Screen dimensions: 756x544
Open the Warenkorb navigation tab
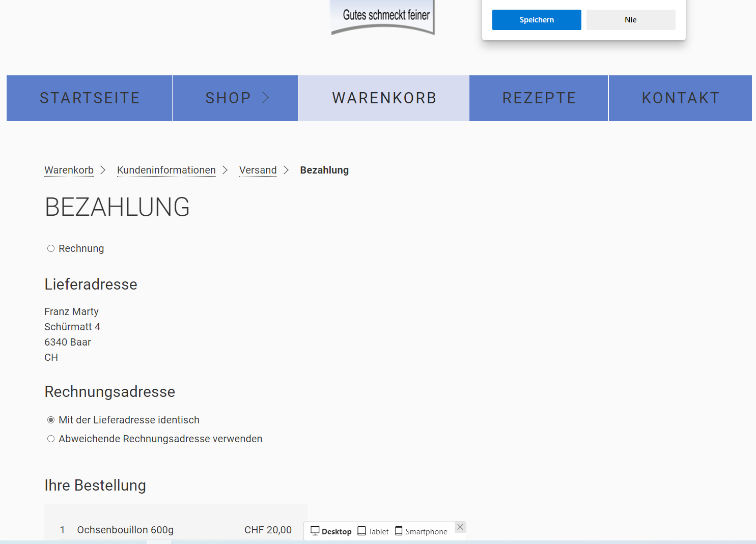[x=384, y=98]
